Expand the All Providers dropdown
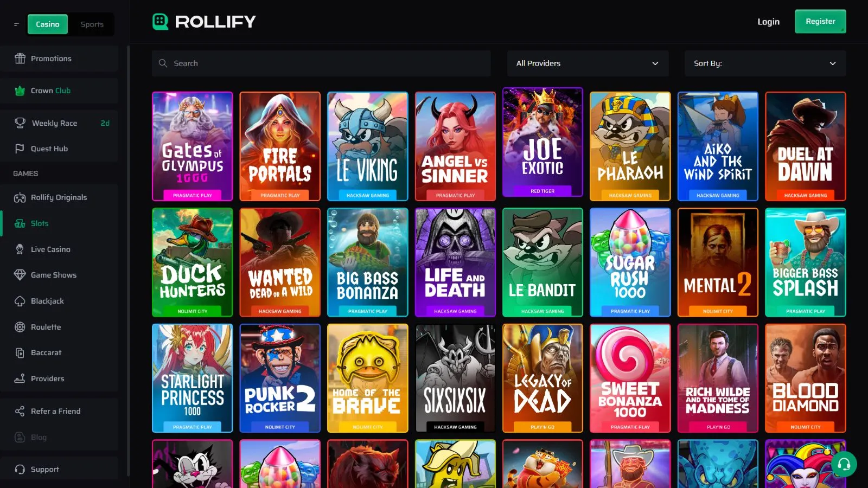Screen dimensions: 868x488 [588, 63]
